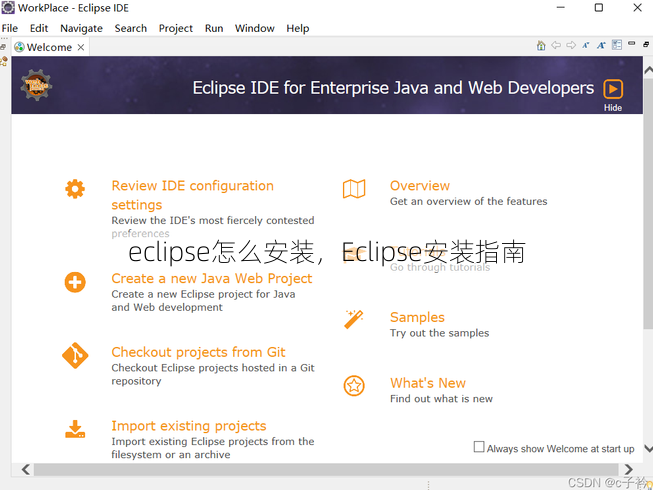Open Checkout projects from Git link
This screenshot has width=653, height=490.
click(198, 352)
